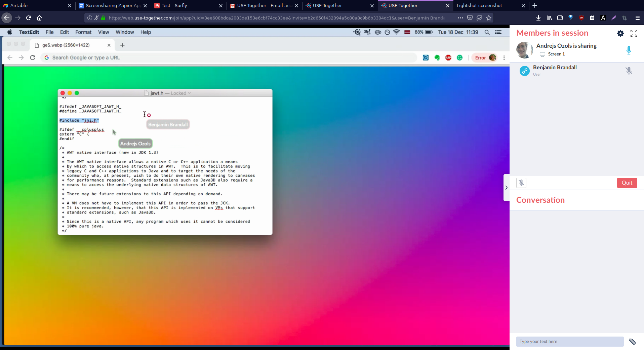644x350 pixels.
Task: Open the TextEdit Edit menu
Action: [x=64, y=32]
